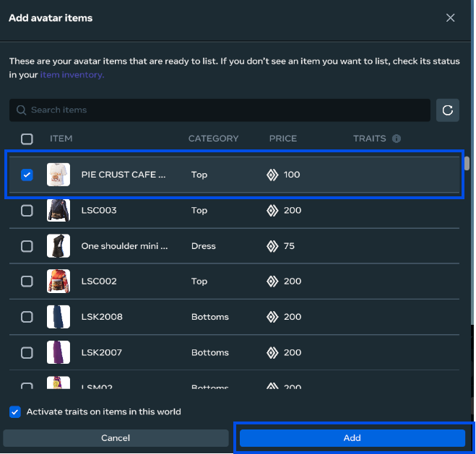Click the One shoulder mini dress thumbnail
This screenshot has width=476, height=454.
[59, 246]
